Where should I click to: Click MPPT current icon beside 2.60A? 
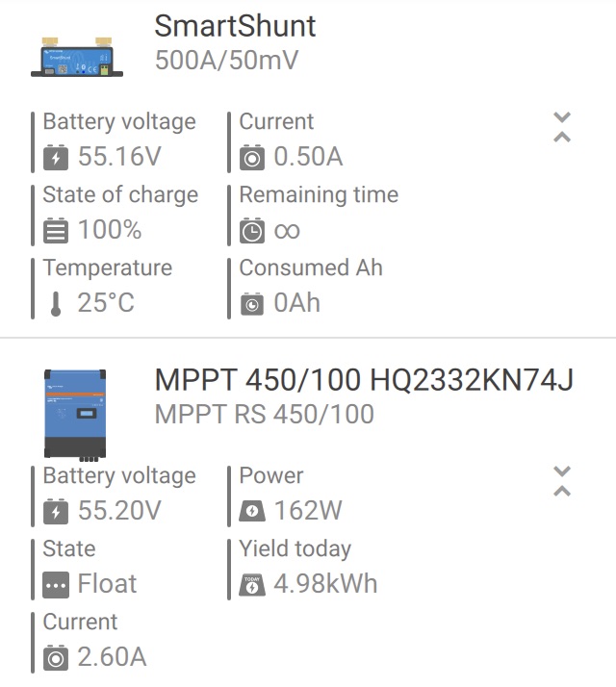pyautogui.click(x=56, y=657)
